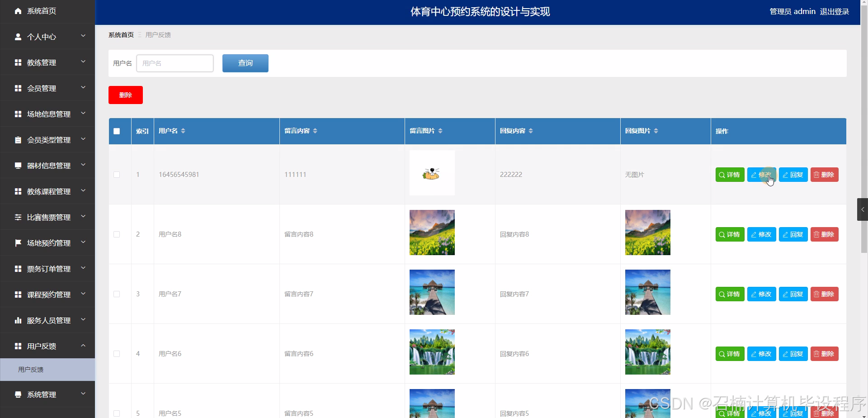
Task: Click the sliders icon beside 比赛售票管理
Action: [18, 217]
